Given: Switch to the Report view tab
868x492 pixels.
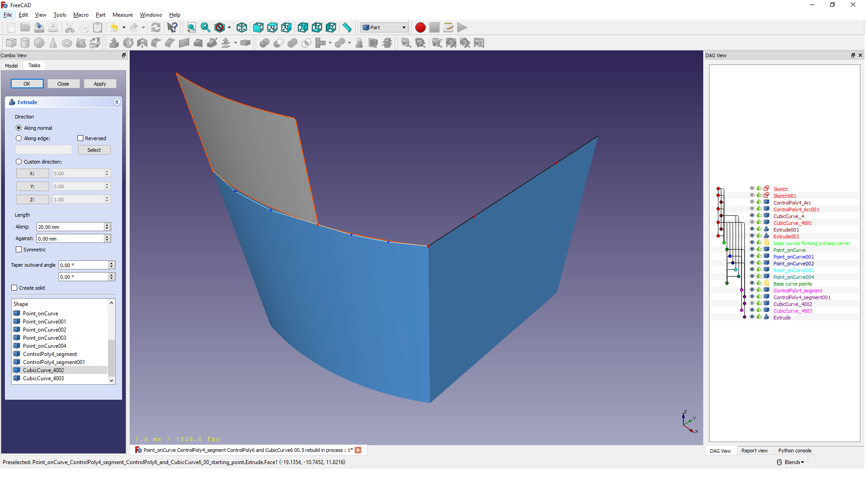Looking at the screenshot, I should (754, 451).
